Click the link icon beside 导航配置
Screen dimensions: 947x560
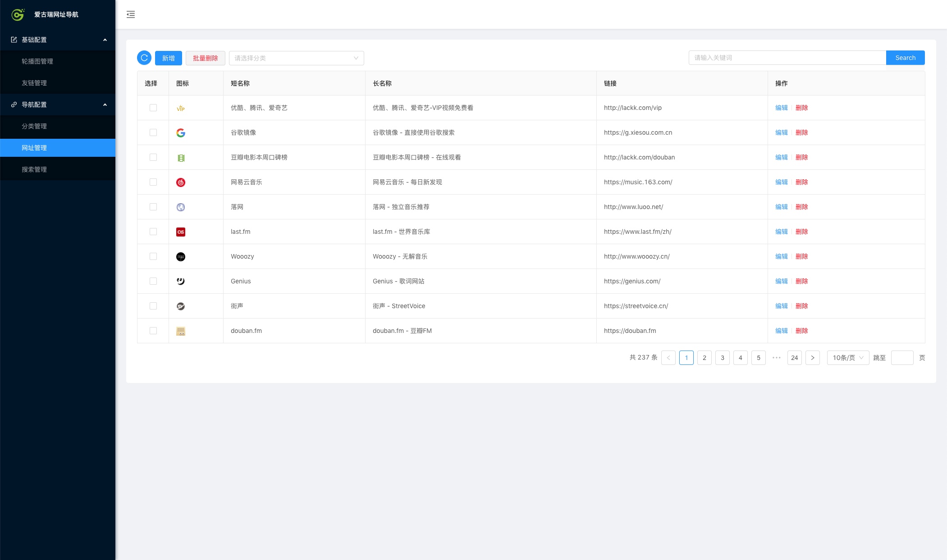click(14, 105)
